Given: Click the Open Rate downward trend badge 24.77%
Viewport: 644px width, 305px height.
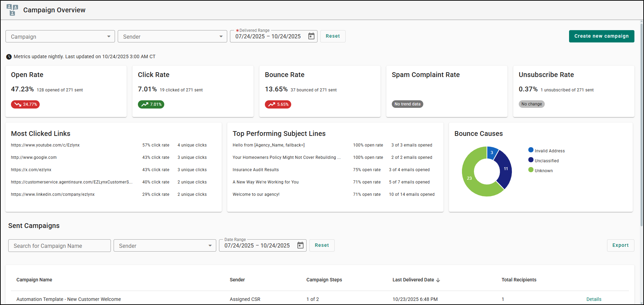Looking at the screenshot, I should click(x=25, y=104).
